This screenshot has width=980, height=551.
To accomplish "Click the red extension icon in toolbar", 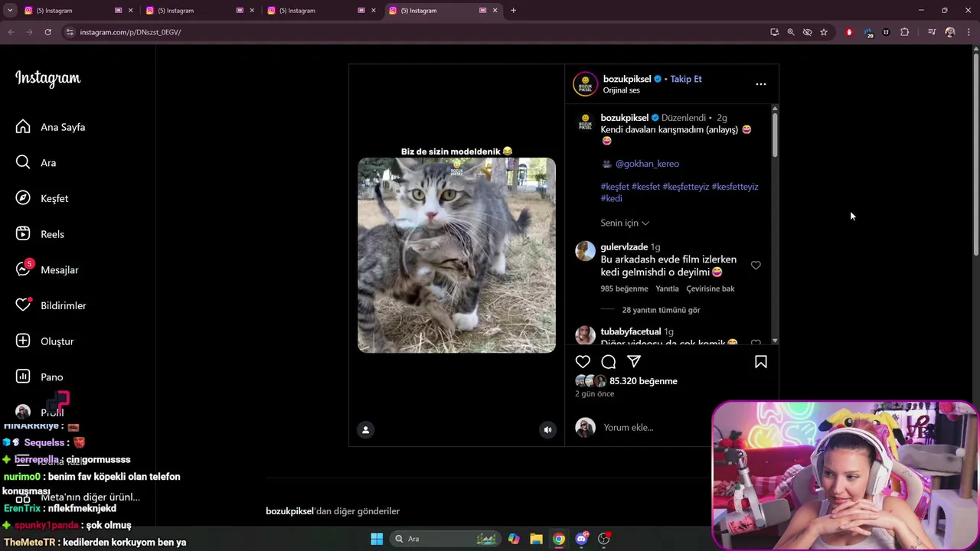I will point(849,32).
